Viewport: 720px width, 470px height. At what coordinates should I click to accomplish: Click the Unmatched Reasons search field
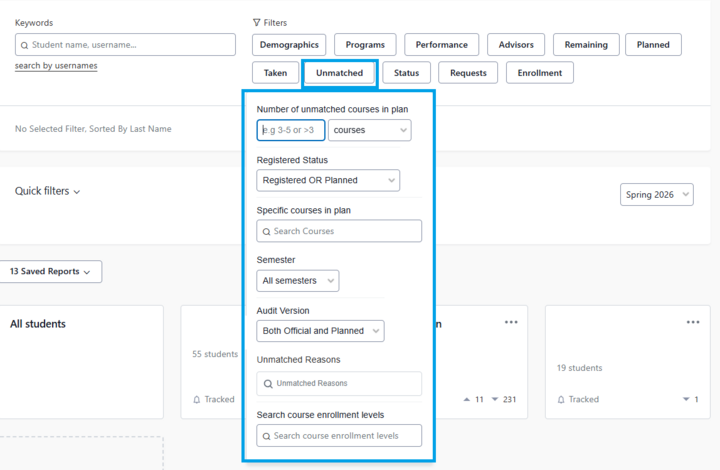339,384
